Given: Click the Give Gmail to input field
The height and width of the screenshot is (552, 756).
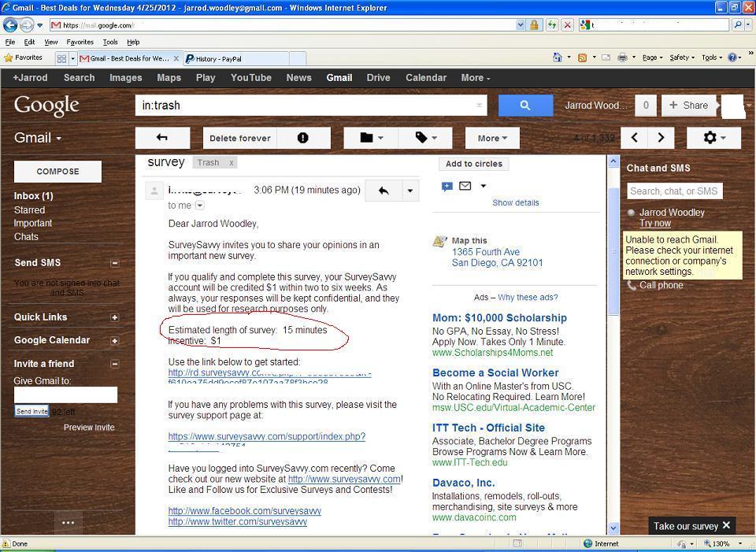Looking at the screenshot, I should click(x=65, y=395).
